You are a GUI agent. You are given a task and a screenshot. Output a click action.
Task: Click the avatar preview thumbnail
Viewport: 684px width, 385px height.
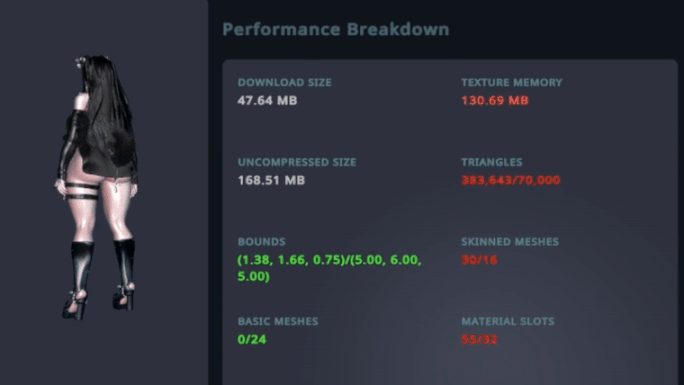tap(98, 187)
